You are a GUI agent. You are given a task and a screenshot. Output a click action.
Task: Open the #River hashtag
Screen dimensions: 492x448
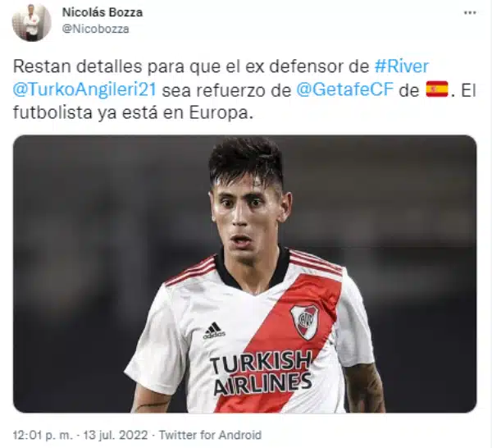coord(402,66)
